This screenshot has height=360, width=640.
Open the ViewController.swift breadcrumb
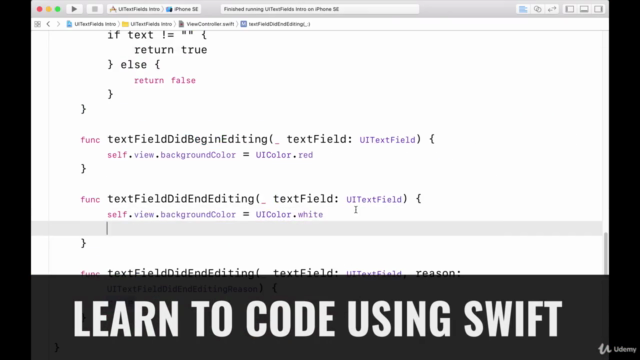coord(207,24)
